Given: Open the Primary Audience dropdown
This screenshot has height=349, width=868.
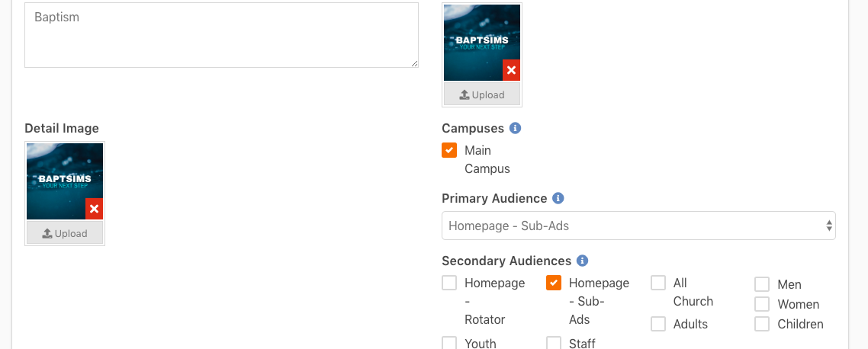Looking at the screenshot, I should click(x=638, y=226).
